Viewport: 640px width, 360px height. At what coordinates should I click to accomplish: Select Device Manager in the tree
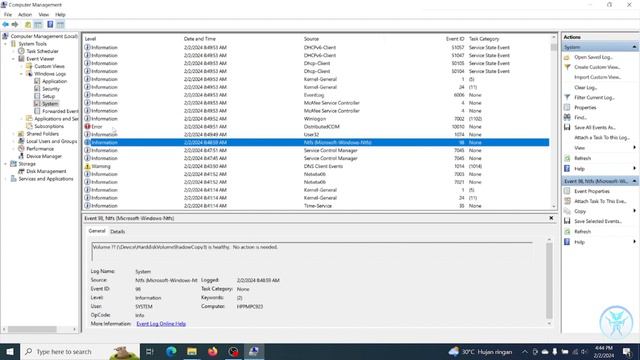pos(44,156)
